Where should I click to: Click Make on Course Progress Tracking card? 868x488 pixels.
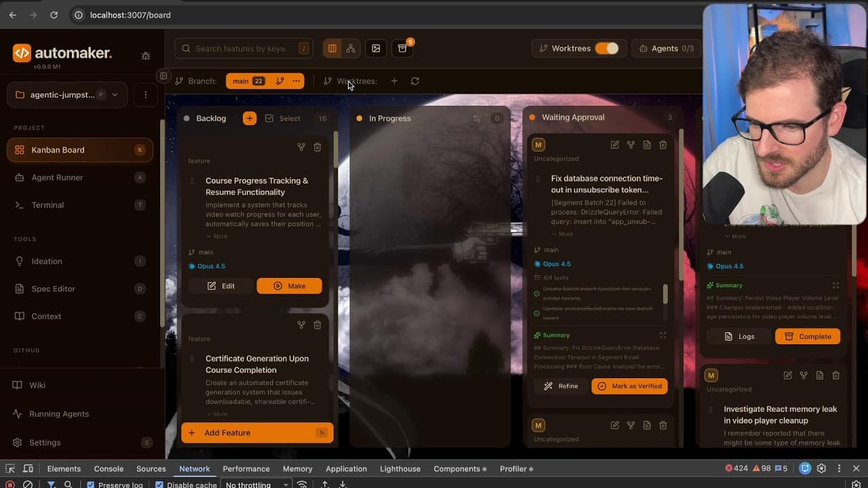click(x=289, y=286)
